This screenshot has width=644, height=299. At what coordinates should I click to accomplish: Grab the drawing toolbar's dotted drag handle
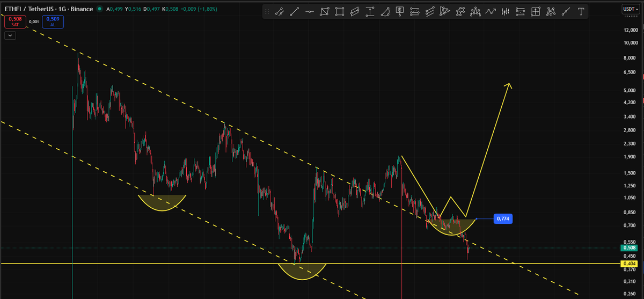267,11
